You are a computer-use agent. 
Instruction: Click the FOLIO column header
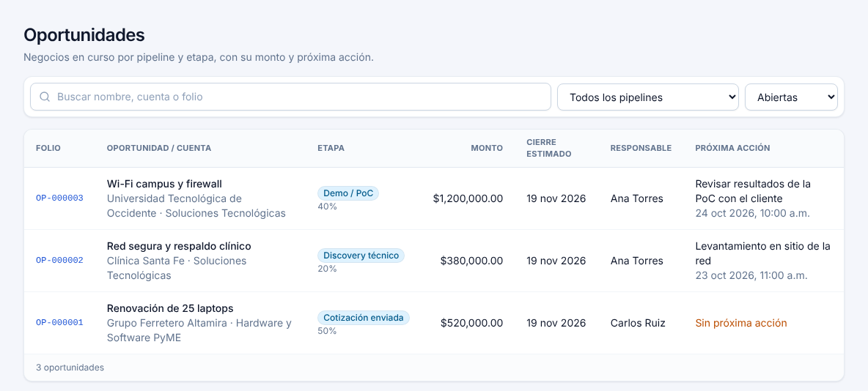pos(48,148)
